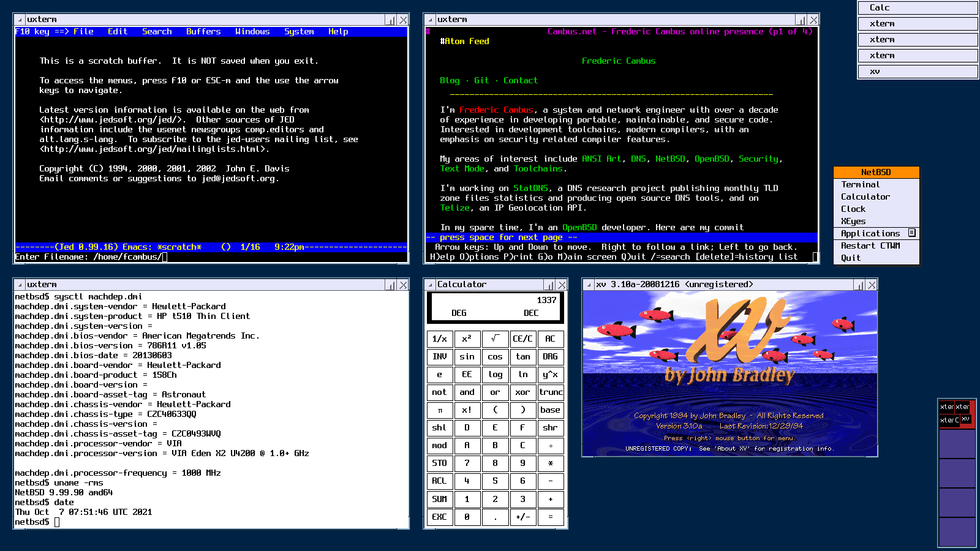Click the trunc key in Calculator
The image size is (980, 551).
[x=551, y=392]
